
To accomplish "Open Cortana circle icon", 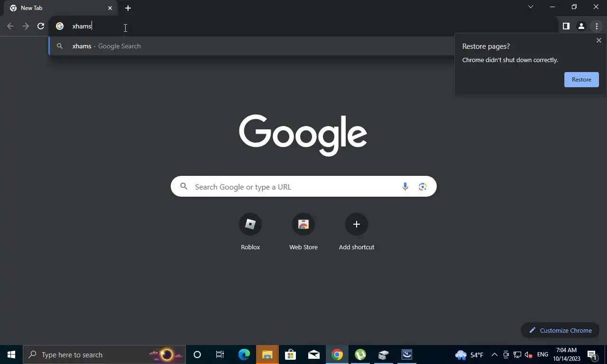I will click(197, 355).
